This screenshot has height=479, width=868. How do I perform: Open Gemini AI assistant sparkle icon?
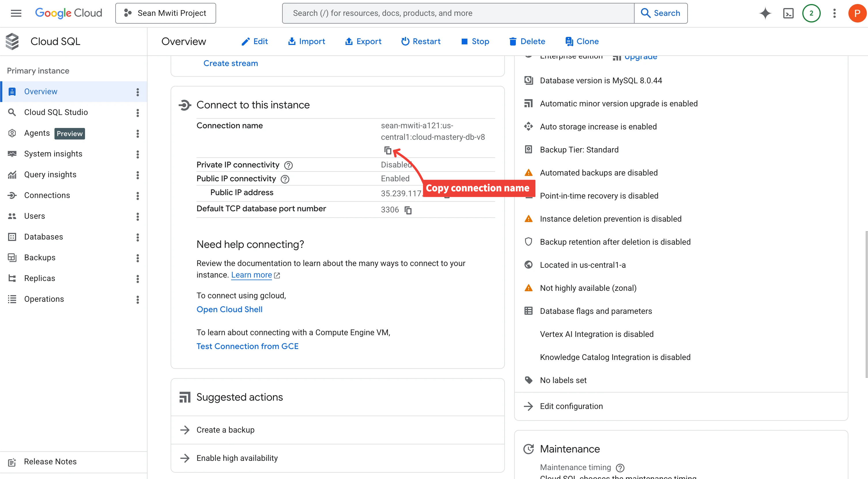[x=765, y=13]
